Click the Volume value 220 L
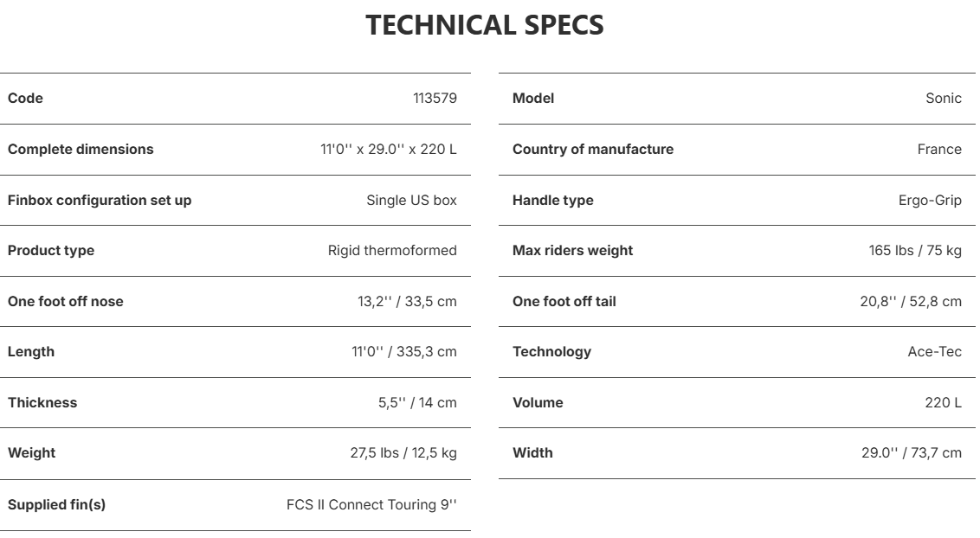Viewport: 980px width, 538px height. [943, 402]
